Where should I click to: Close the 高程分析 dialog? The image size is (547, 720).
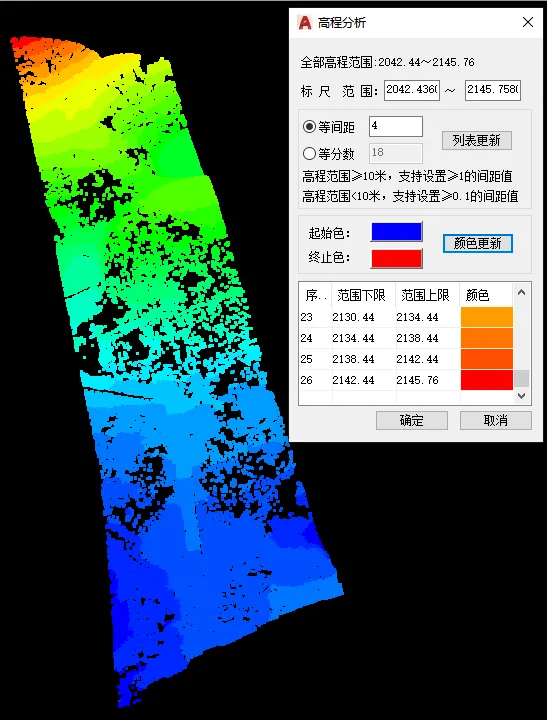[x=528, y=22]
